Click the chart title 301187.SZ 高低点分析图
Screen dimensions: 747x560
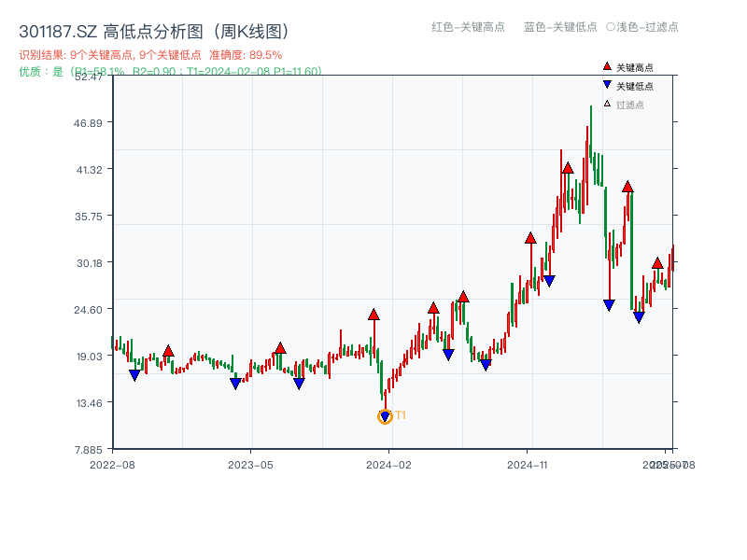tap(154, 32)
